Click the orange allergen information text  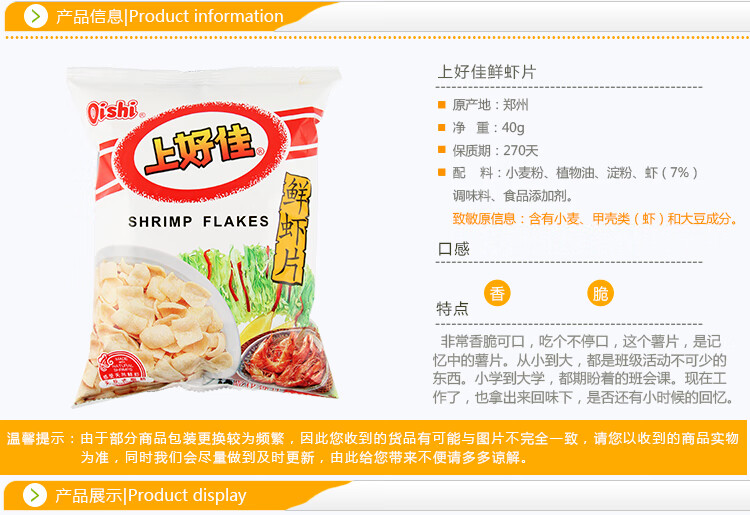pyautogui.click(x=594, y=219)
